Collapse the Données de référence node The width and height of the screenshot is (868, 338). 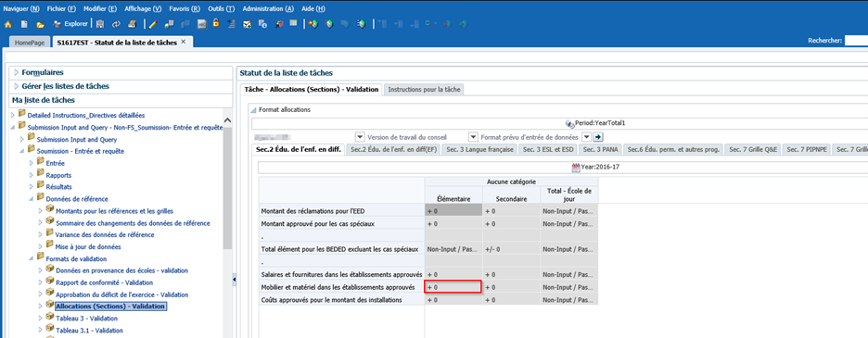(x=32, y=199)
